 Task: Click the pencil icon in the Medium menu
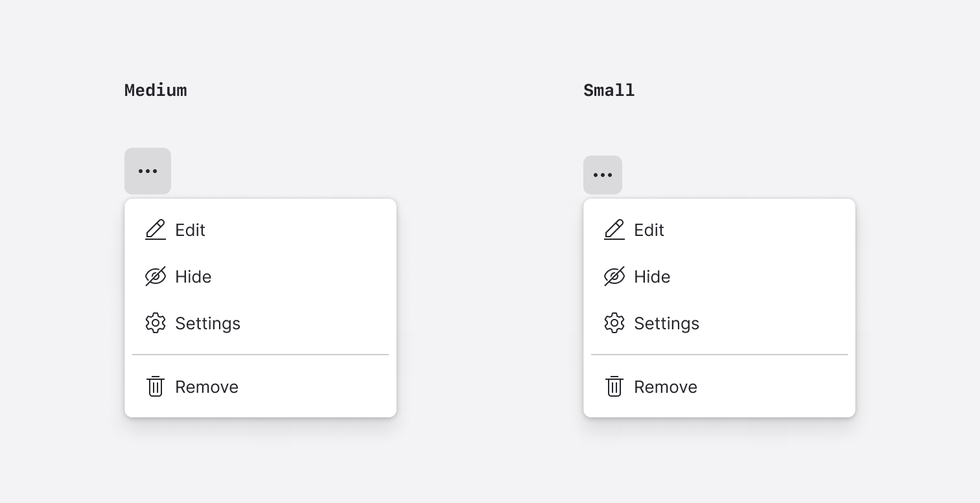(156, 229)
